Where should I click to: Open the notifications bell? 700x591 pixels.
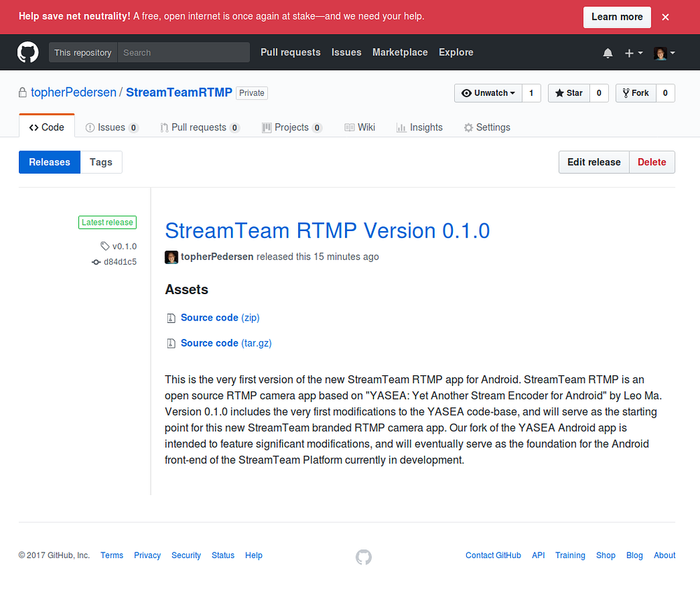click(608, 53)
